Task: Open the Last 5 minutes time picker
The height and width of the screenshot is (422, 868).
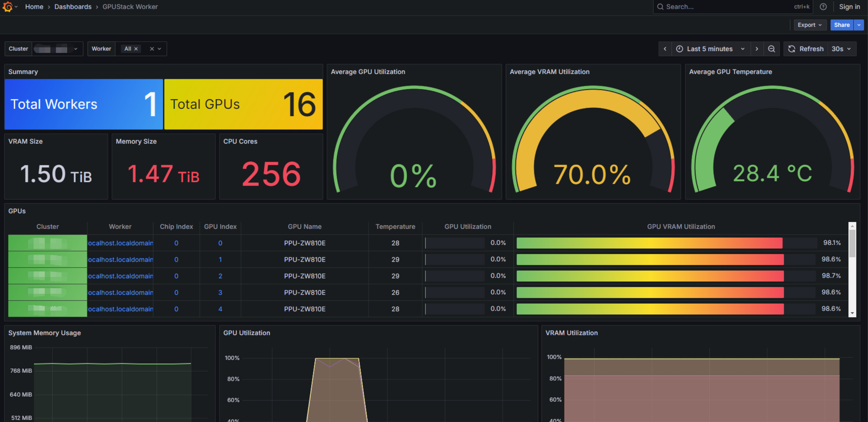Action: click(710, 49)
